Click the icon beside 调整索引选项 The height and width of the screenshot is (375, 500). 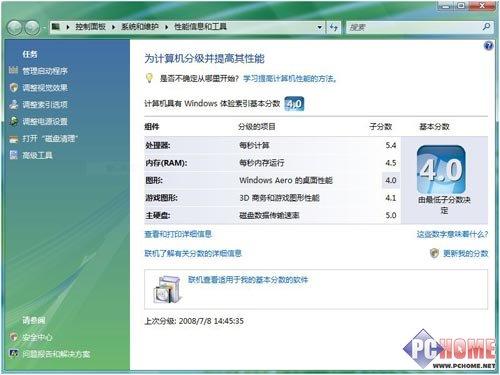pos(14,104)
